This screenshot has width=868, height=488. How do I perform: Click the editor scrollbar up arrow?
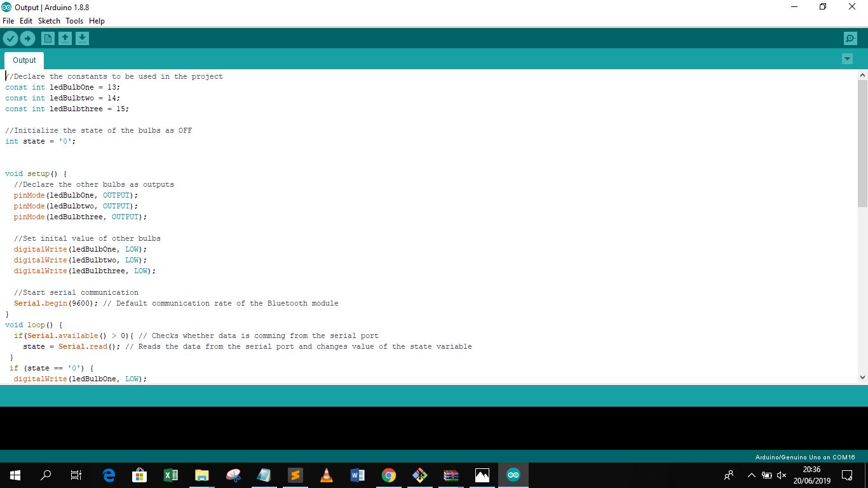pos(862,75)
